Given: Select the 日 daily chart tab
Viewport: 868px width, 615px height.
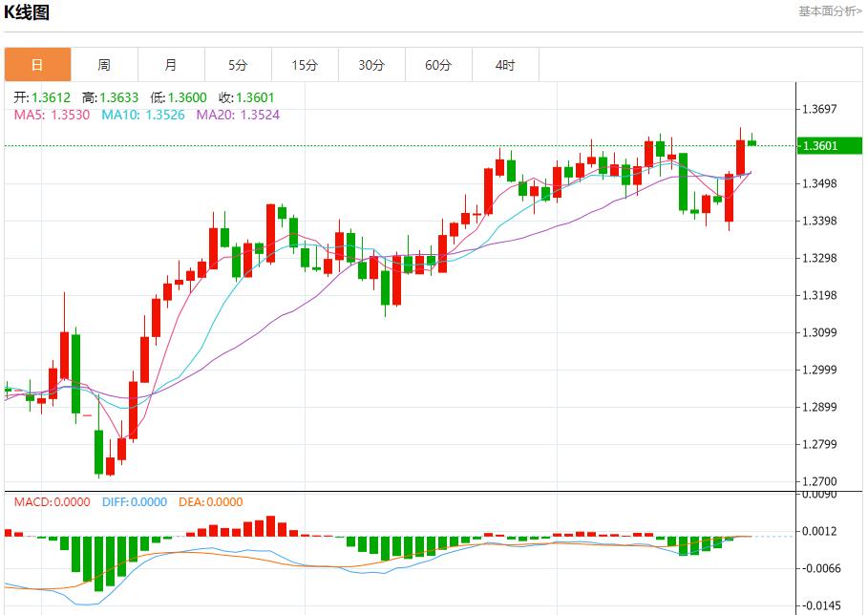Looking at the screenshot, I should coord(37,65).
